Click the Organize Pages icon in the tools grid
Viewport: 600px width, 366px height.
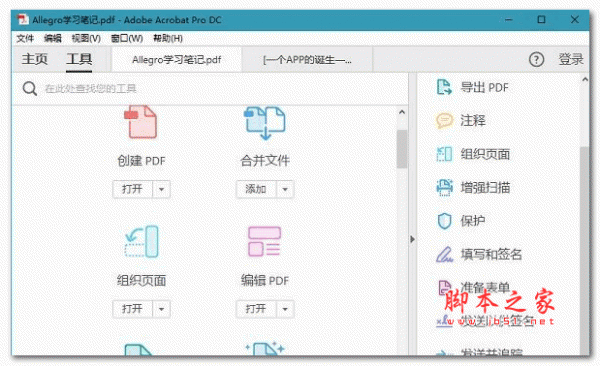point(142,242)
